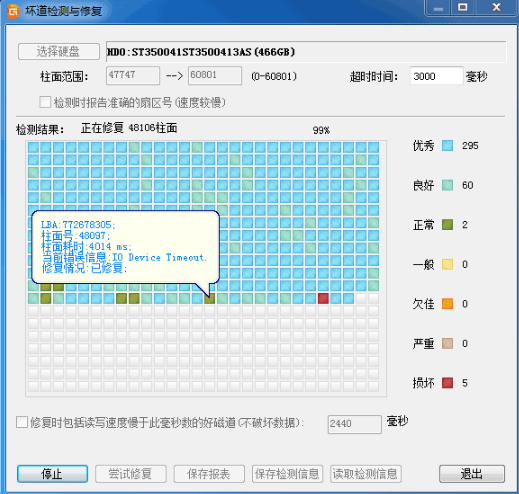Click the 读取检测信息 button
This screenshot has width=519, height=494.
(x=366, y=474)
